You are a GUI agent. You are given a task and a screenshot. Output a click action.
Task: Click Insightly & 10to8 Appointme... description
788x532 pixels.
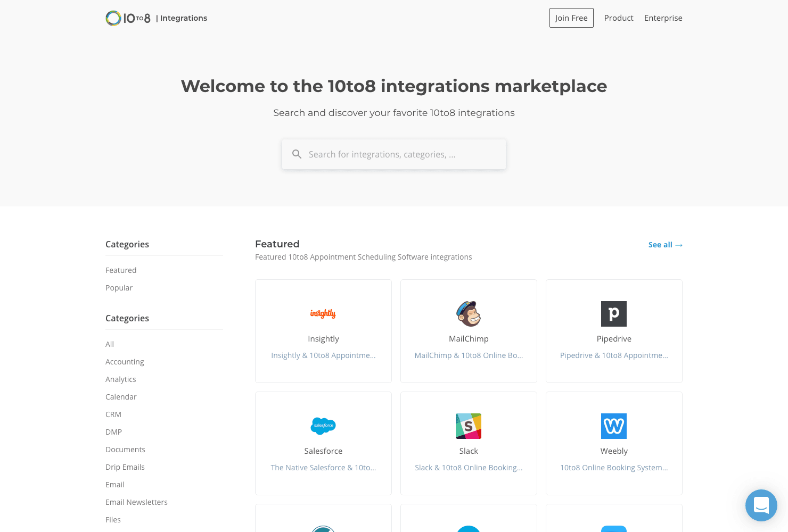(x=323, y=355)
